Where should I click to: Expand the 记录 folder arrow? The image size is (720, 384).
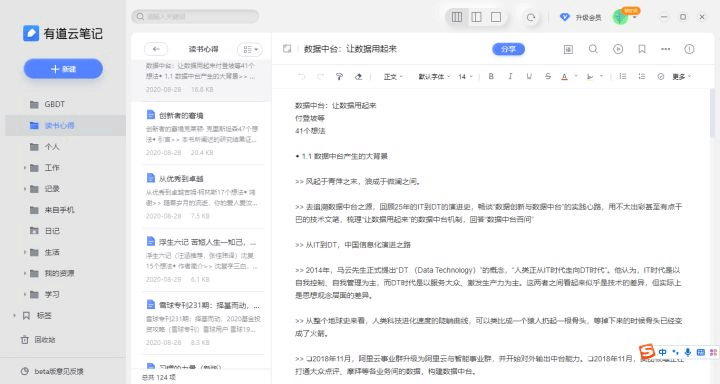click(24, 189)
